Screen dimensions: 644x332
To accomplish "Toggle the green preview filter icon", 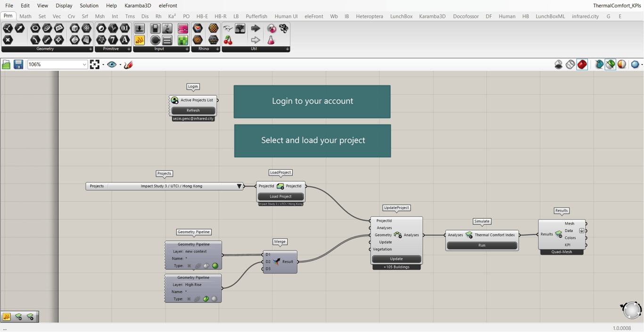I will click(611, 64).
